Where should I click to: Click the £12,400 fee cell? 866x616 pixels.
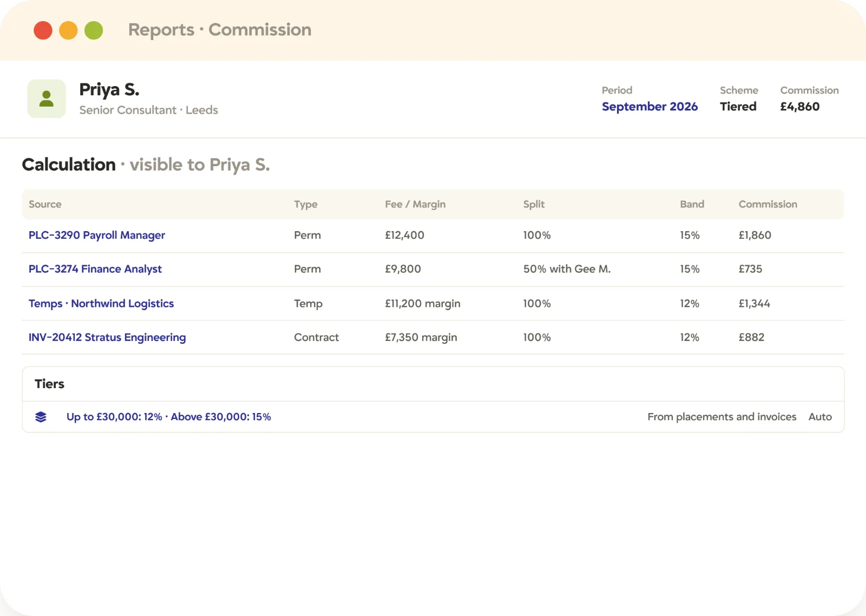tap(404, 235)
